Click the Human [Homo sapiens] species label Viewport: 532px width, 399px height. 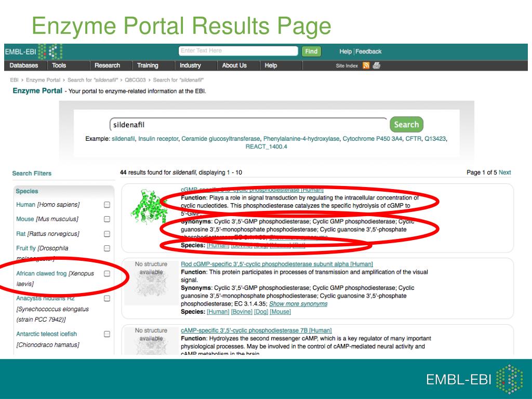[x=48, y=205]
